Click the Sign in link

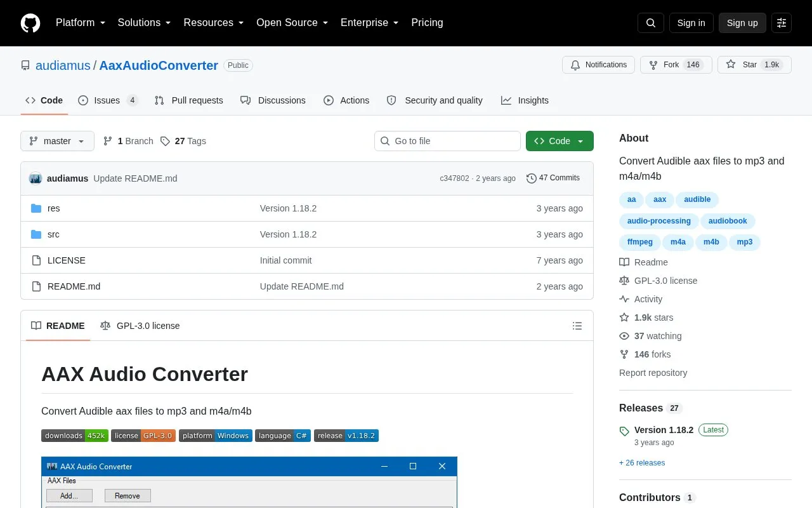tap(691, 23)
